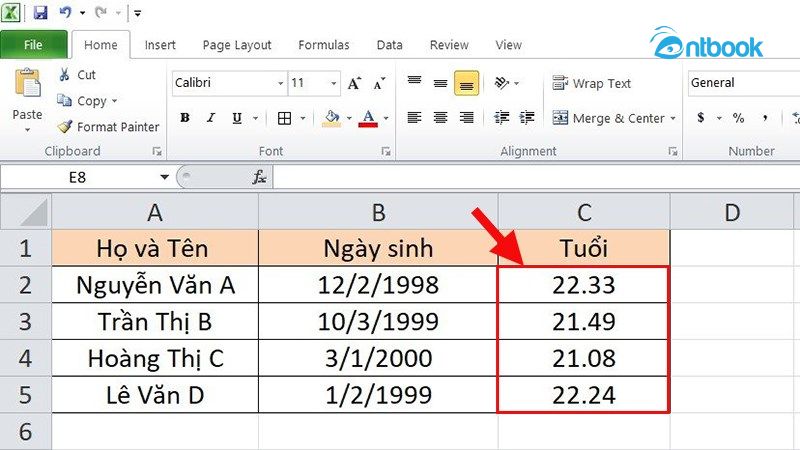Open Alignment dialog box launcher
The image size is (800, 450).
(673, 152)
